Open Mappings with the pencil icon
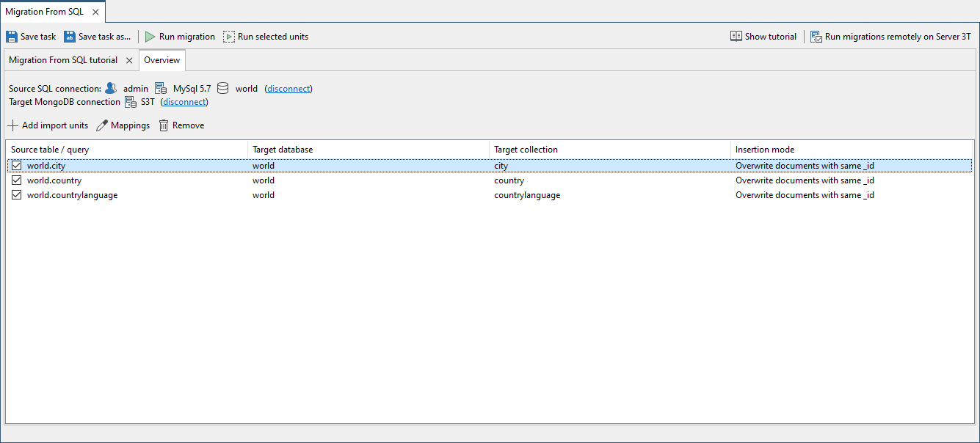This screenshot has height=443, width=980. point(103,125)
